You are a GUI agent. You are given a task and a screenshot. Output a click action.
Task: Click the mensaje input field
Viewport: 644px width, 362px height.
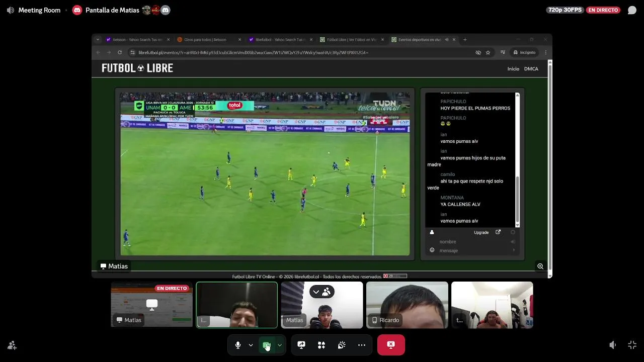(x=473, y=250)
